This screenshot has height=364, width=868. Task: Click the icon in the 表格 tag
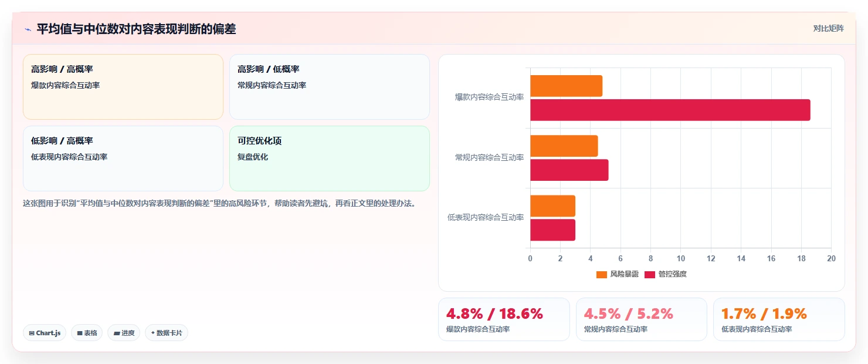coord(80,333)
